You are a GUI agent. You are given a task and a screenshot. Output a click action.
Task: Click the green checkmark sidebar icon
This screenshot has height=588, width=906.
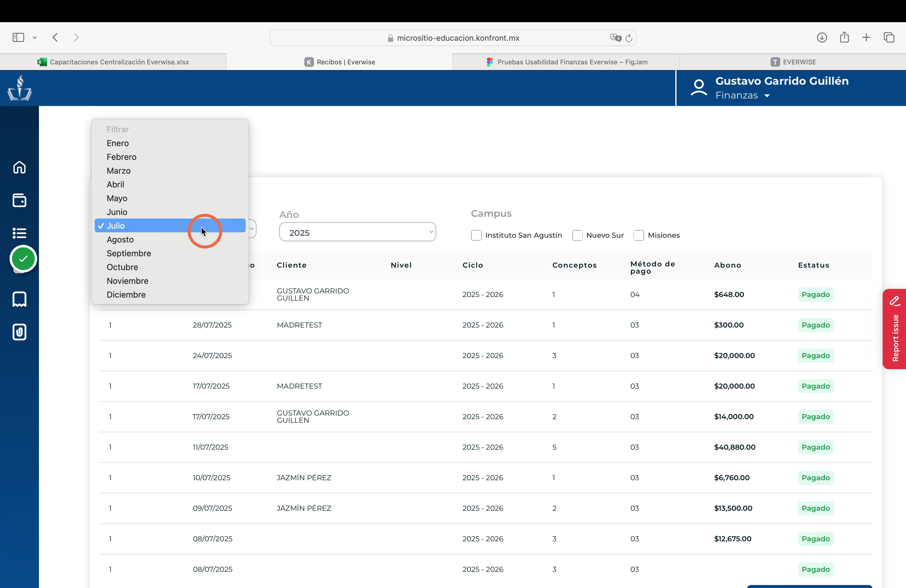click(x=23, y=259)
